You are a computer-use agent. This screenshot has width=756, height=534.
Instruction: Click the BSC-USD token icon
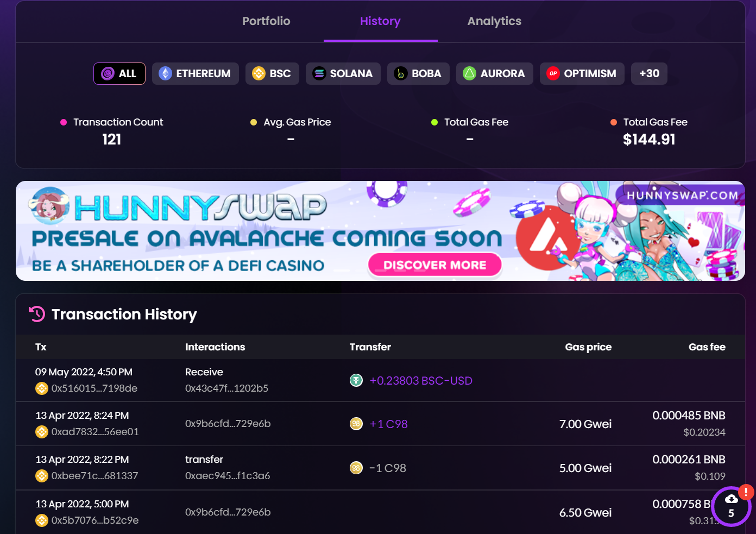356,380
